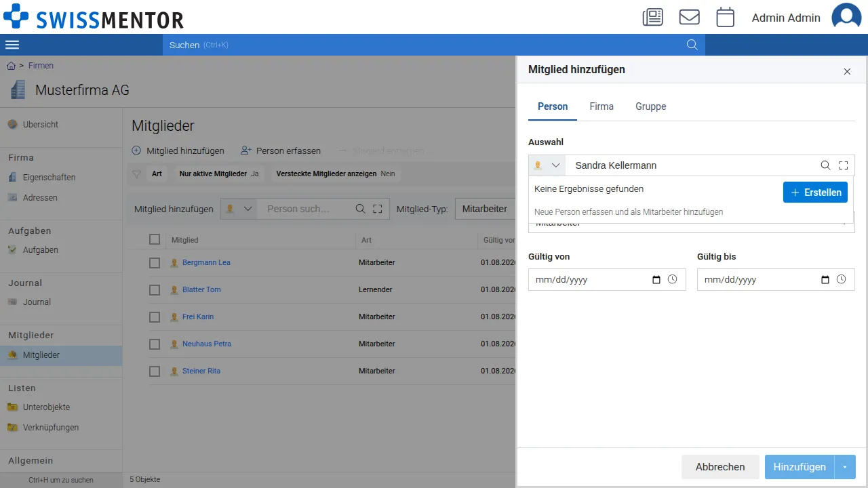Check the Frei Karin row checkbox
This screenshot has height=488, width=868.
(x=155, y=317)
